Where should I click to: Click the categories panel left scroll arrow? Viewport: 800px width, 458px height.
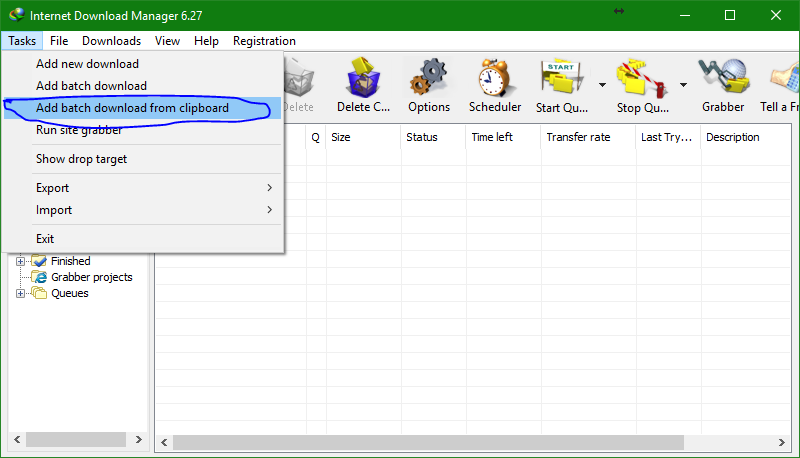click(x=17, y=439)
